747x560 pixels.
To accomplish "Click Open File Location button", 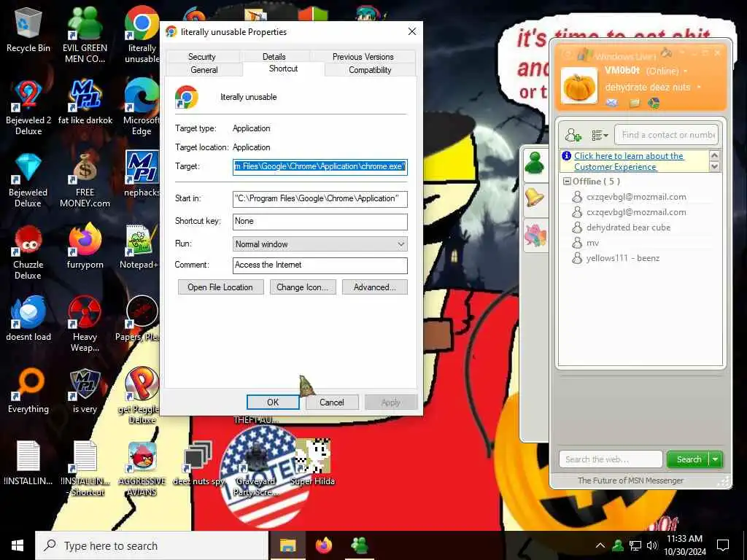I will click(220, 287).
